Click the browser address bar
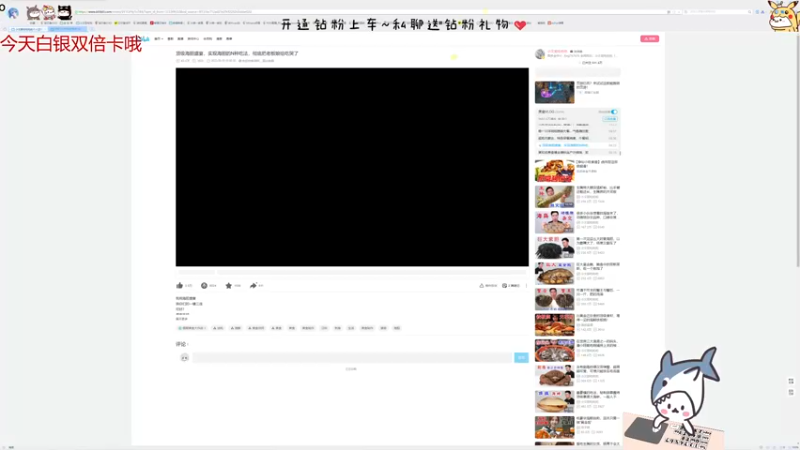This screenshot has width=800, height=450. [370, 12]
